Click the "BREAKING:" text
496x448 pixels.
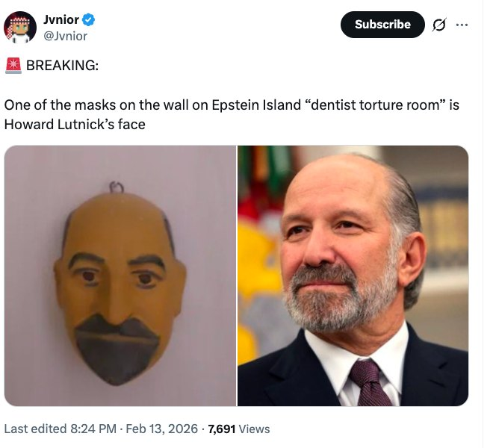62,65
